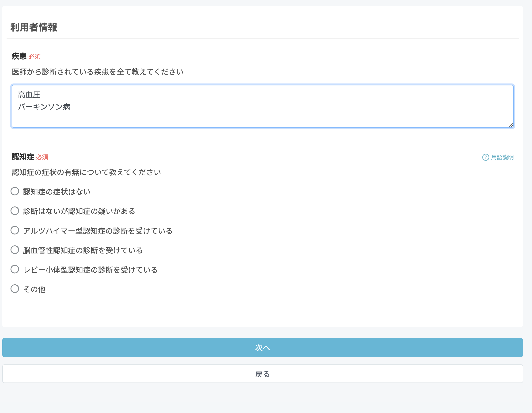Select レビー小体型認知症の診断を受けている option
The image size is (532, 413).
[15, 269]
